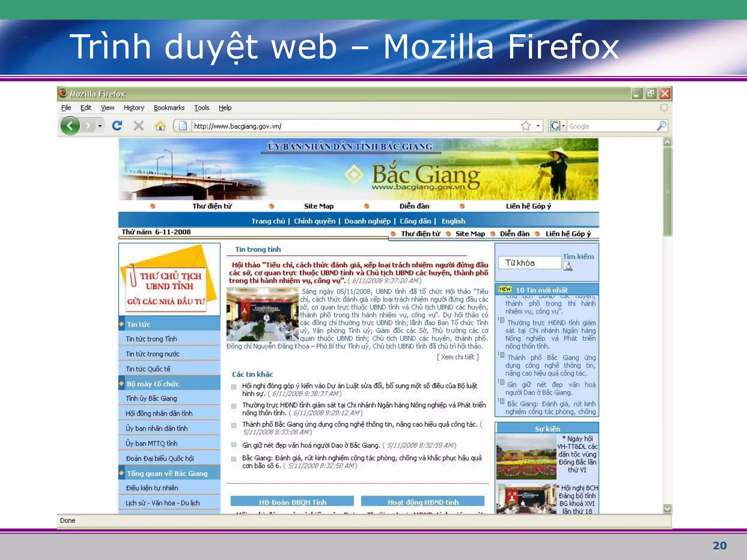Click the vertical scrollbar thumb
747x560 pixels.
tap(667, 191)
